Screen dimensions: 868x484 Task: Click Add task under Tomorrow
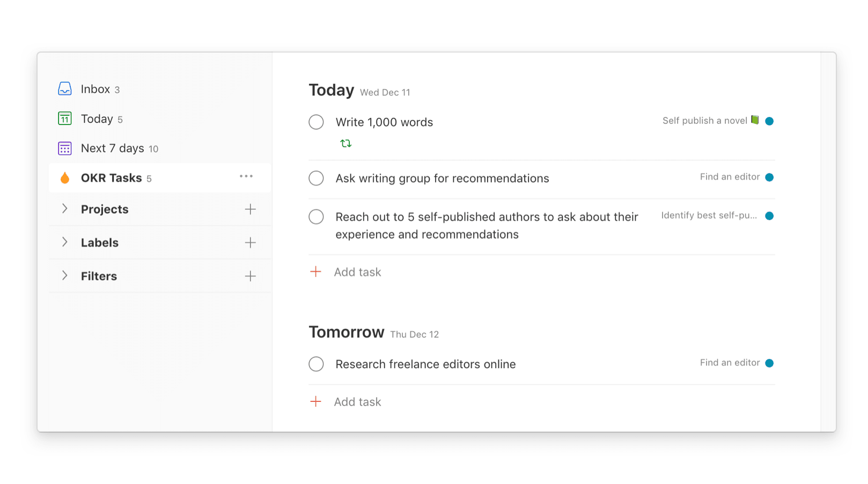[357, 401]
